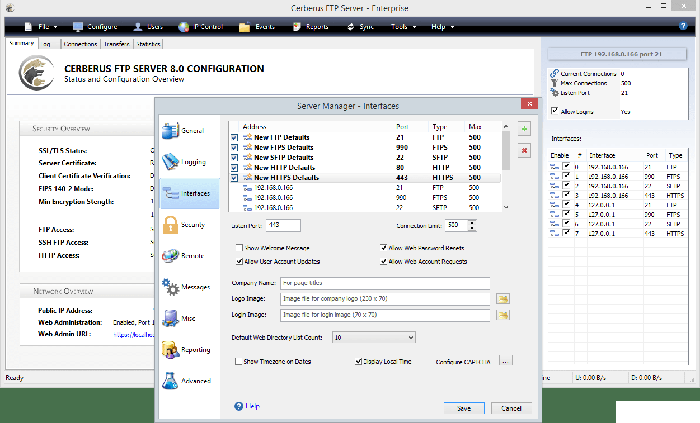Open the Help menu dropdown
The image size is (700, 423).
442,27
